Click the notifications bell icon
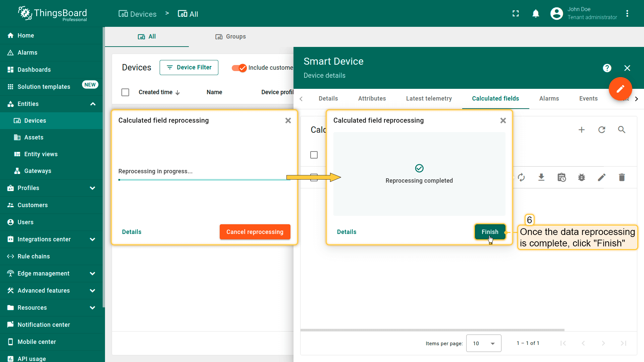 pyautogui.click(x=536, y=14)
